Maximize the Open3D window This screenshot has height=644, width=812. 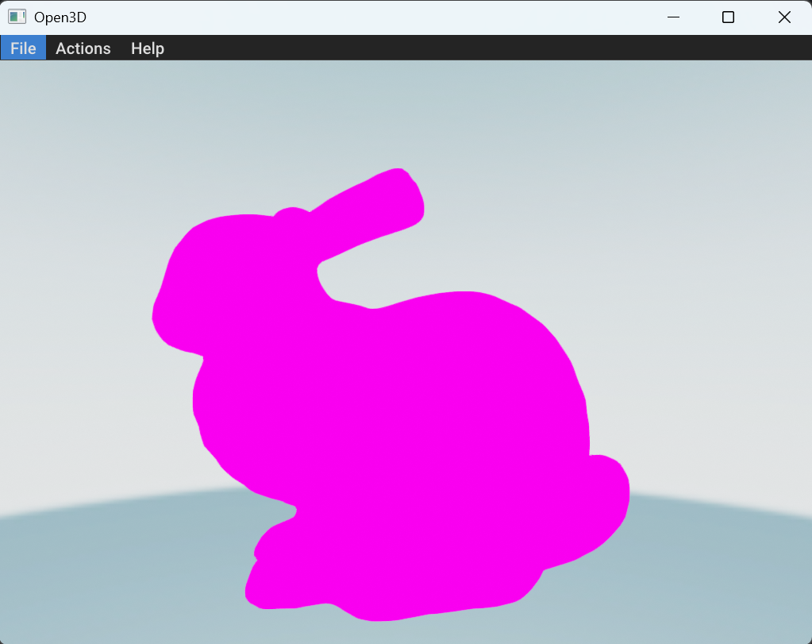pyautogui.click(x=728, y=17)
